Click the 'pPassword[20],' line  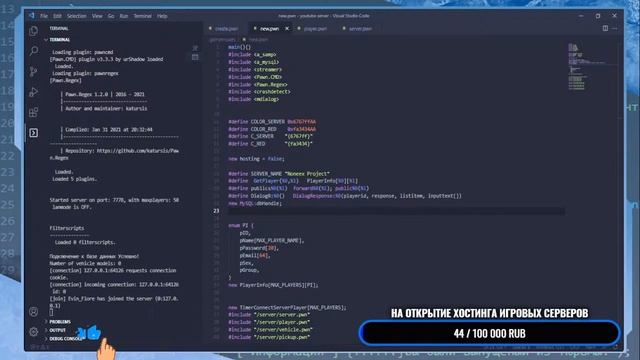pyautogui.click(x=259, y=248)
